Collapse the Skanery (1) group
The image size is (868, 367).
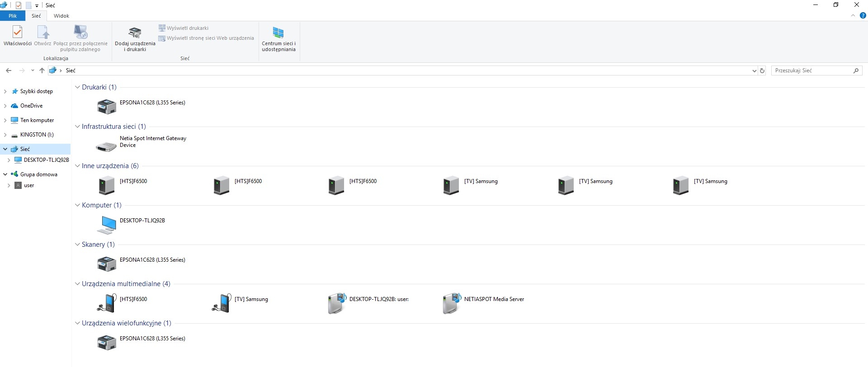coord(77,245)
